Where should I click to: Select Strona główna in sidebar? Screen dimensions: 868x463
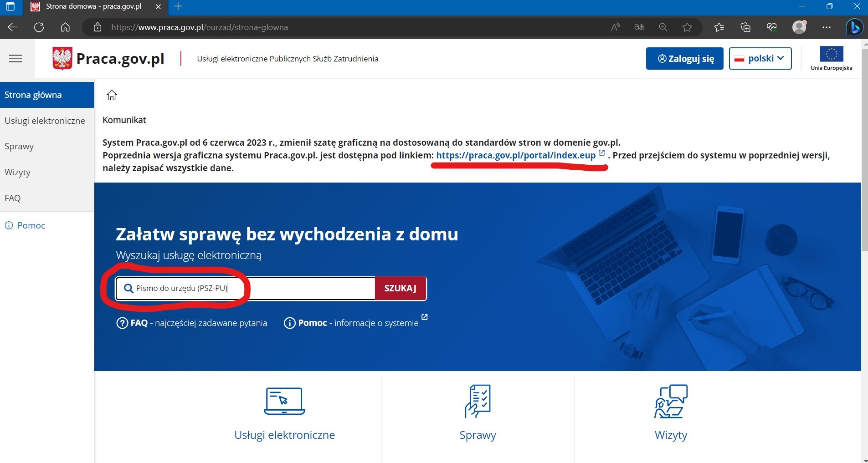[x=47, y=95]
